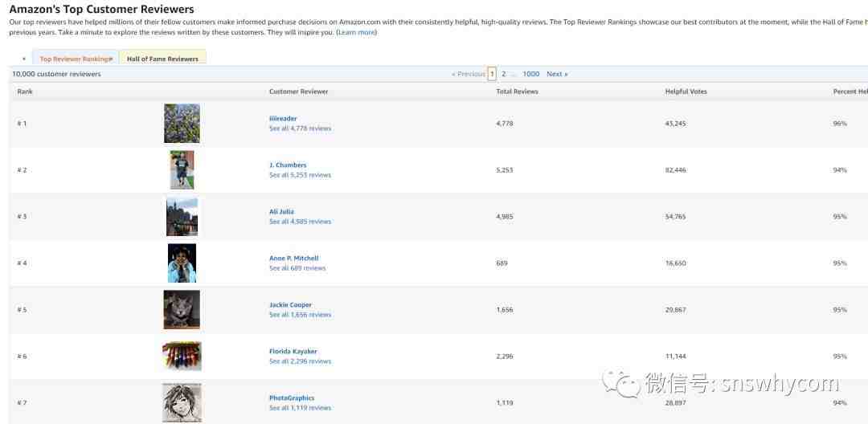Image resolution: width=868 pixels, height=424 pixels.
Task: Go to the Next page
Action: [x=557, y=74]
